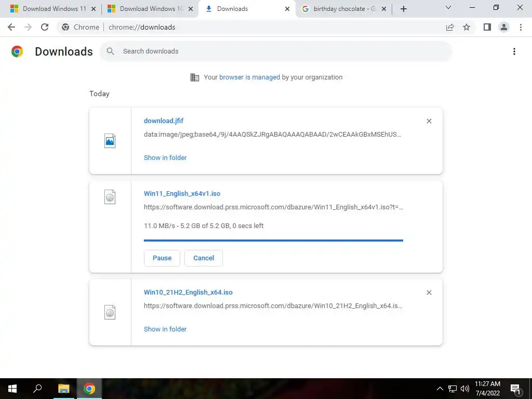Show hidden system tray icons
532x399 pixels.
click(x=440, y=389)
